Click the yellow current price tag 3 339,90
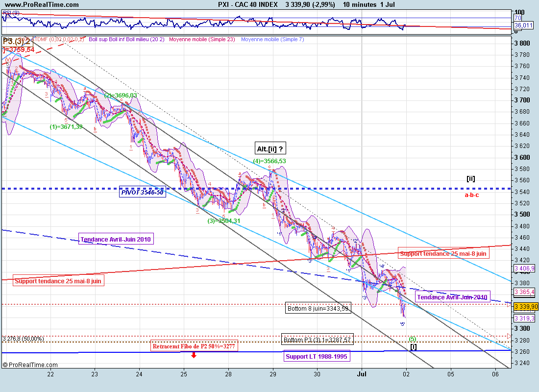The height and width of the screenshot is (392, 539). click(x=526, y=306)
